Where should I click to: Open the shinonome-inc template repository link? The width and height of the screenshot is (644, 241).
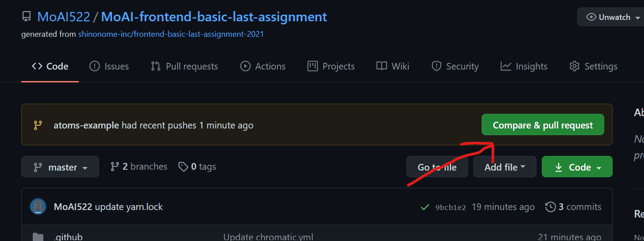coord(171,34)
